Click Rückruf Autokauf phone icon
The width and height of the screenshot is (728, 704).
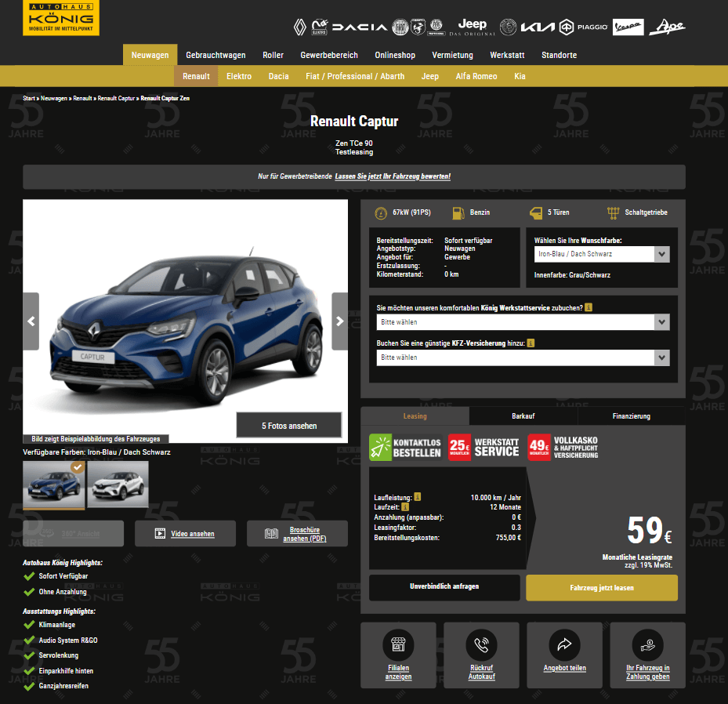point(481,644)
